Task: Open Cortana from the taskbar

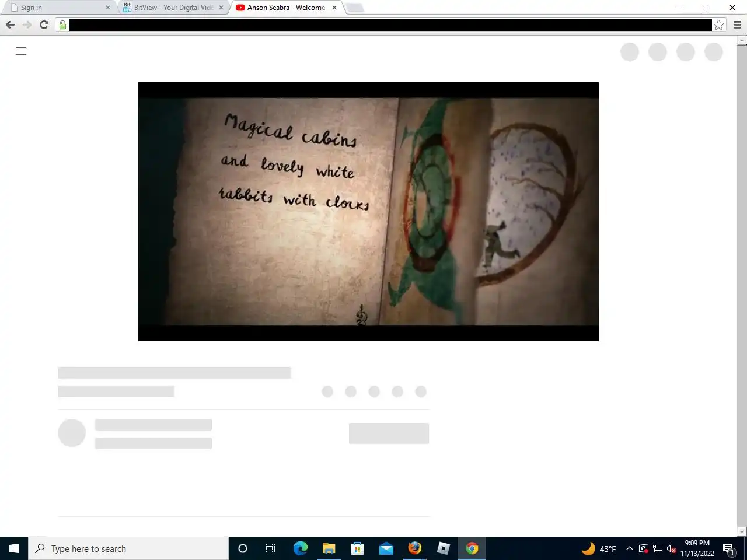Action: click(x=243, y=548)
